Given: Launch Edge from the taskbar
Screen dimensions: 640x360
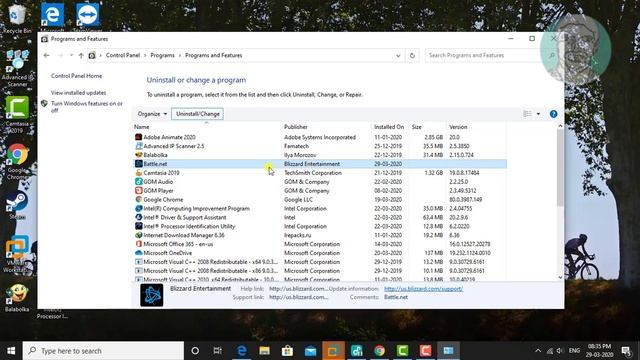Looking at the screenshot, I should [x=242, y=351].
